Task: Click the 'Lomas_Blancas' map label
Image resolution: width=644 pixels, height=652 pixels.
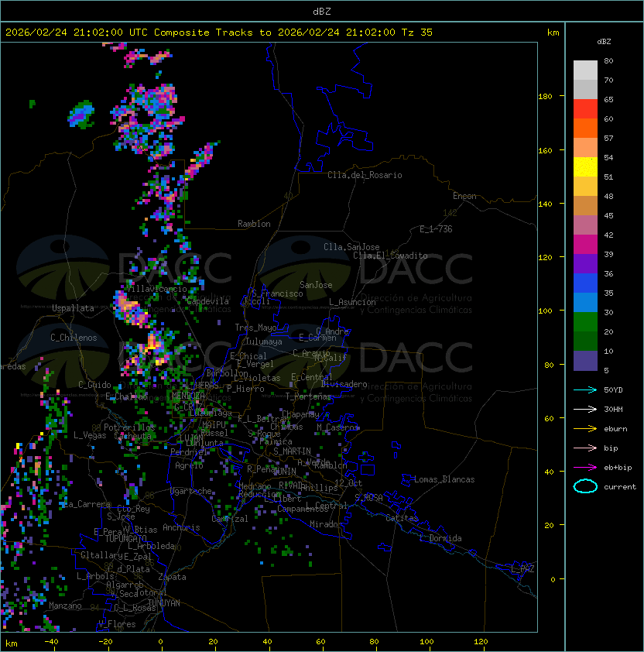Action: (444, 479)
